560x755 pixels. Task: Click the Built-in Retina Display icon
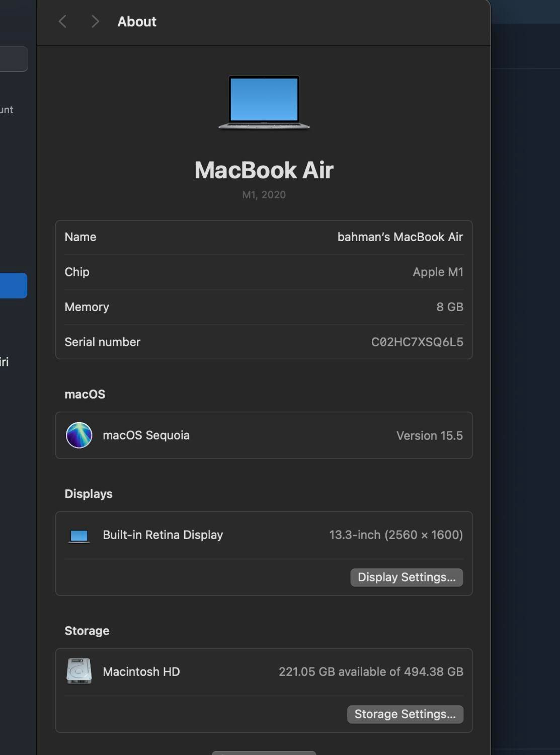(79, 536)
